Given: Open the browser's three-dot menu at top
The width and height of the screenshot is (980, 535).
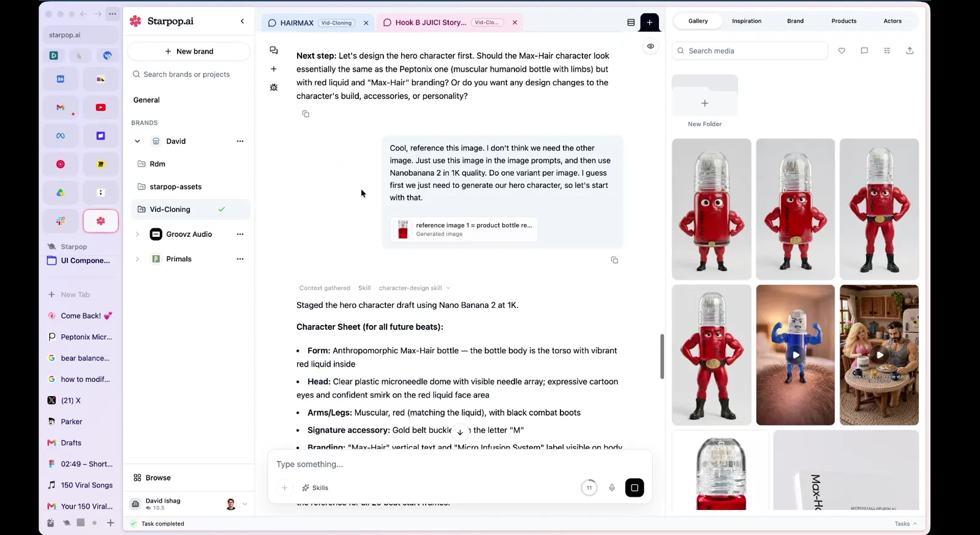Looking at the screenshot, I should (112, 13).
